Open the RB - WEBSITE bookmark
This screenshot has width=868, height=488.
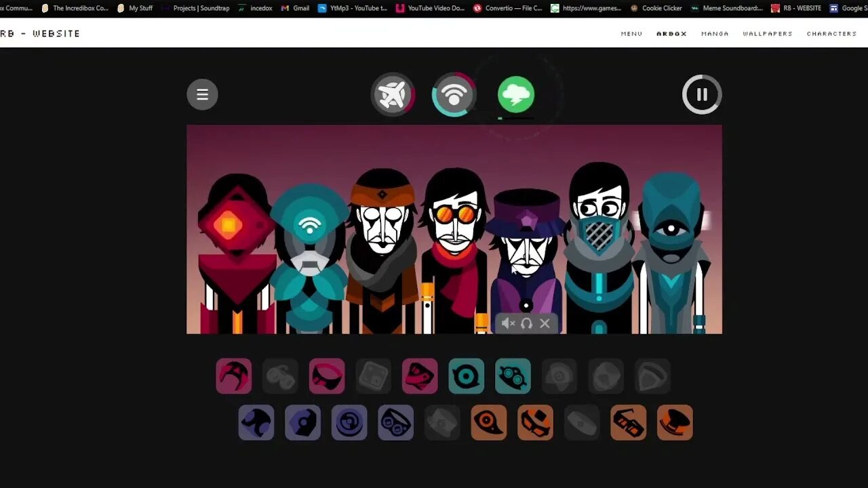(x=796, y=8)
